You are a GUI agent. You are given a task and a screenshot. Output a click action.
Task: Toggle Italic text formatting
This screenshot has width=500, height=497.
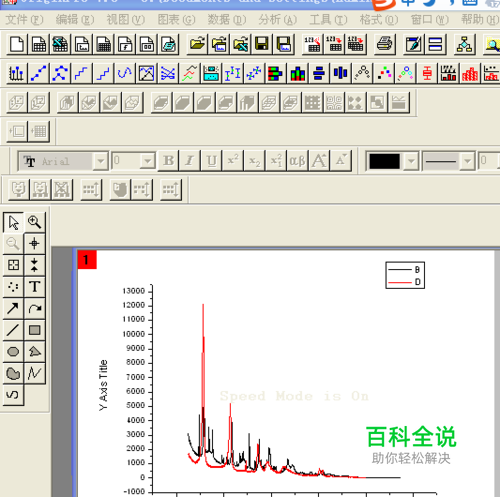click(x=190, y=161)
